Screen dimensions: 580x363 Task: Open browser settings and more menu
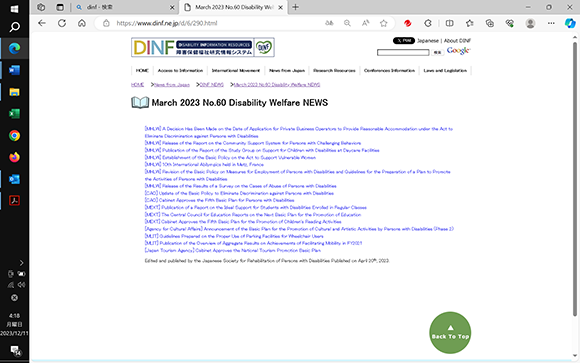click(551, 23)
